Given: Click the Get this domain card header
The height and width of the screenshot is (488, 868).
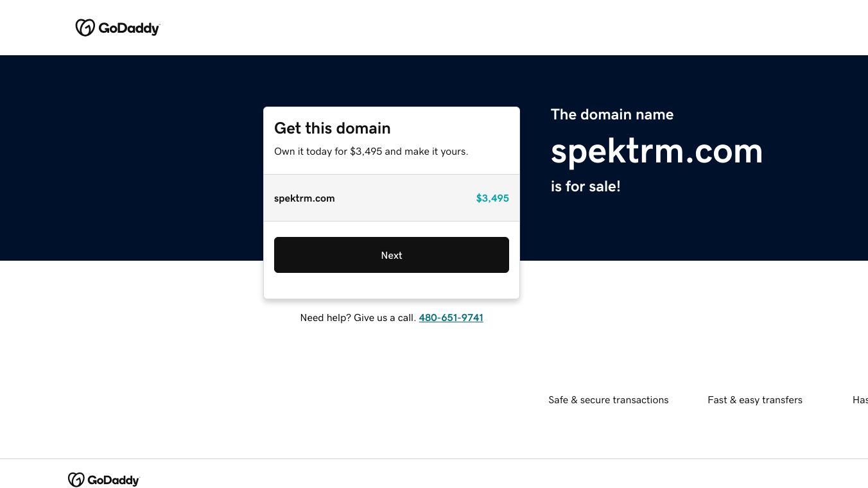Looking at the screenshot, I should coord(332,128).
